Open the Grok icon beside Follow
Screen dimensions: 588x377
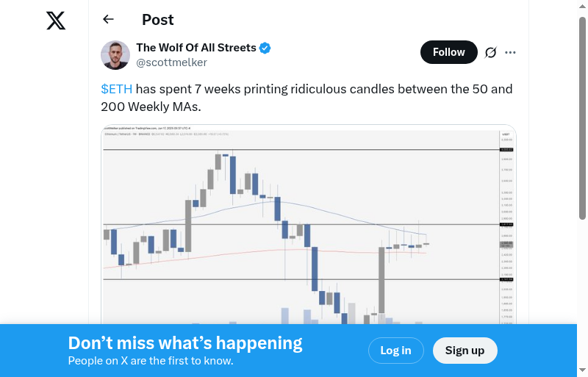491,52
